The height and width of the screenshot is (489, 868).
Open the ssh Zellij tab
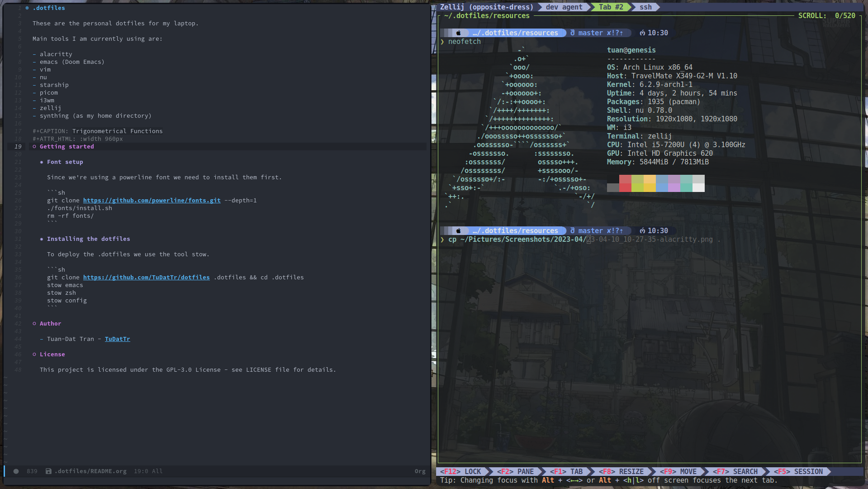point(645,7)
